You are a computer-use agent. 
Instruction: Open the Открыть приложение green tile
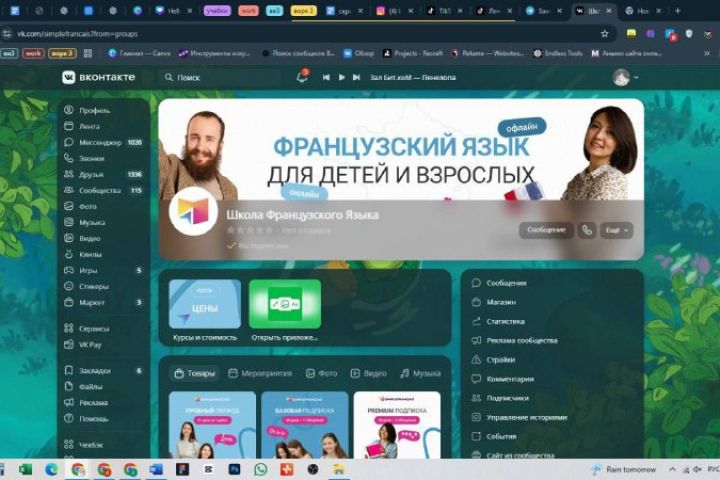click(x=285, y=310)
